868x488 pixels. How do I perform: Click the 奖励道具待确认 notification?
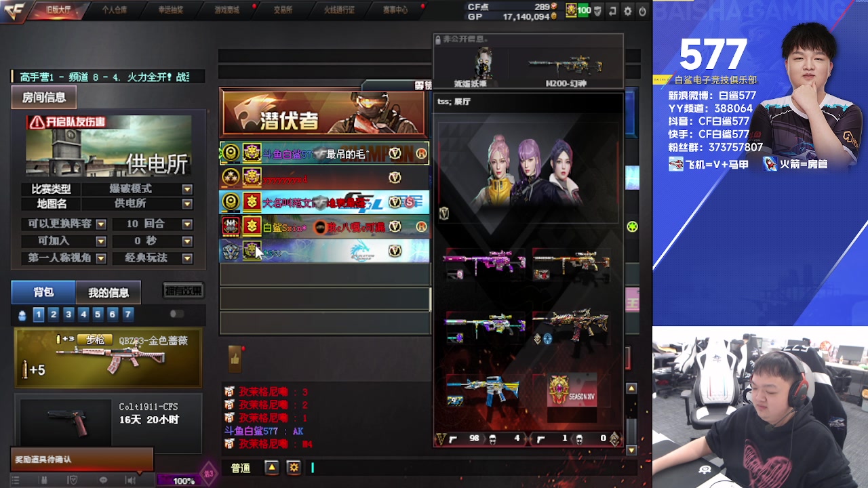tap(82, 460)
